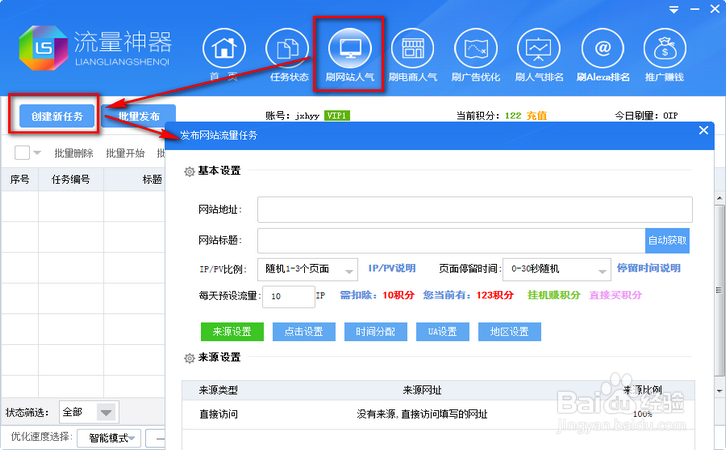726x450 pixels.
Task: Open the IP/PV说明 link
Action: (392, 268)
